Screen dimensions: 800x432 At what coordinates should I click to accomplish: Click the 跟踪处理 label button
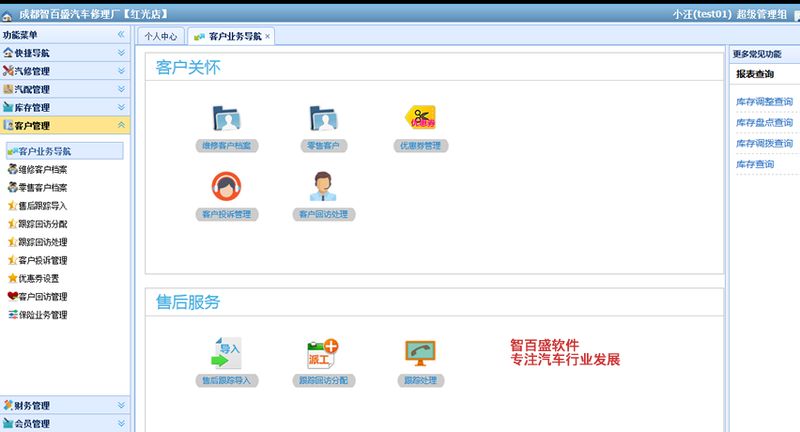click(x=420, y=380)
